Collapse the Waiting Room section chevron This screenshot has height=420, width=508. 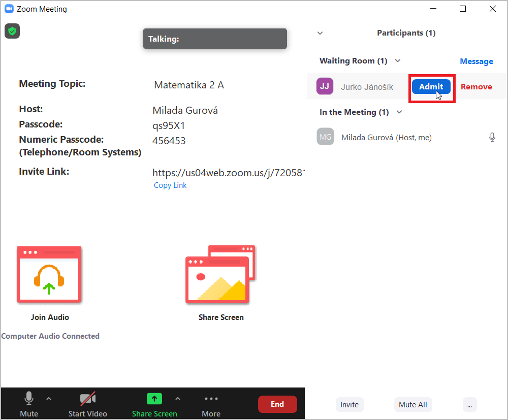coord(398,60)
